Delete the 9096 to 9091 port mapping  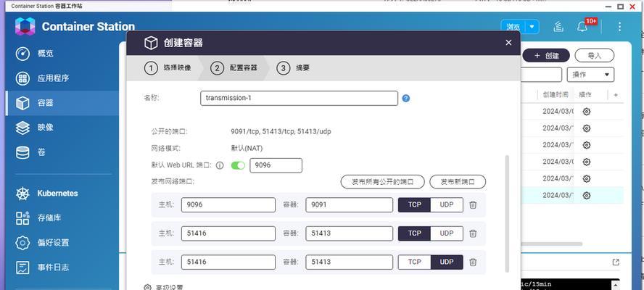(473, 204)
